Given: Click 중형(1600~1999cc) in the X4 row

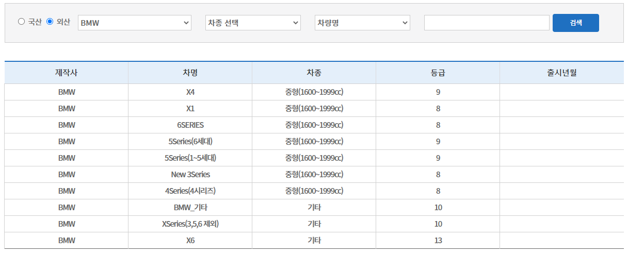Looking at the screenshot, I should (x=314, y=92).
